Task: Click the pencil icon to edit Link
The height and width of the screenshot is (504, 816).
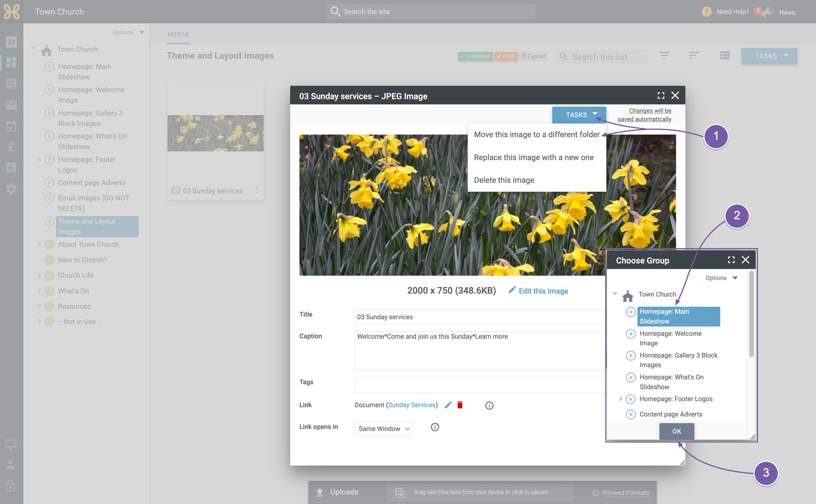Action: point(448,405)
